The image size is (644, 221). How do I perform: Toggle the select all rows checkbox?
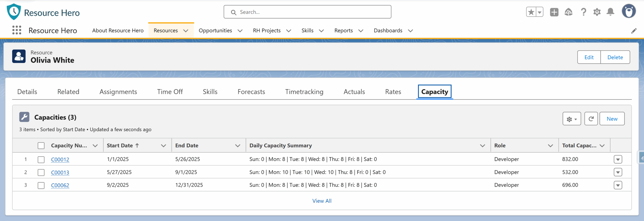[x=41, y=145]
